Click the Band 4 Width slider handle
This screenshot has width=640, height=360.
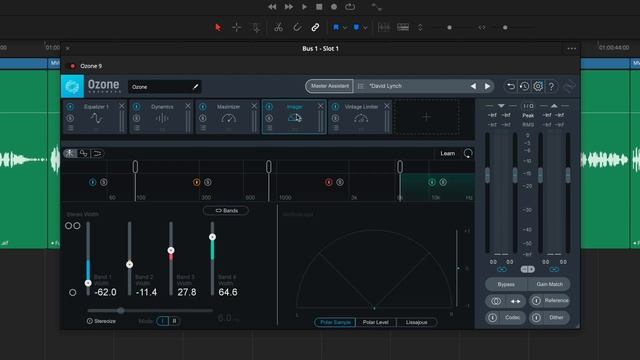[212, 237]
